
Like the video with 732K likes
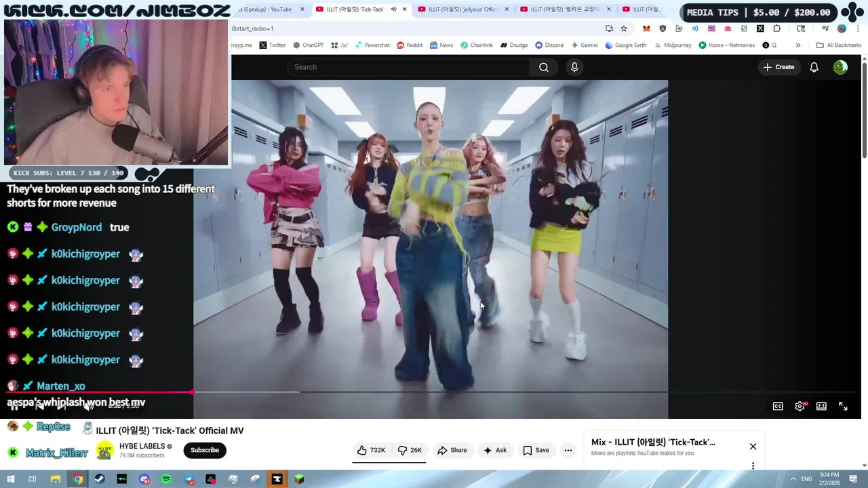coord(371,450)
